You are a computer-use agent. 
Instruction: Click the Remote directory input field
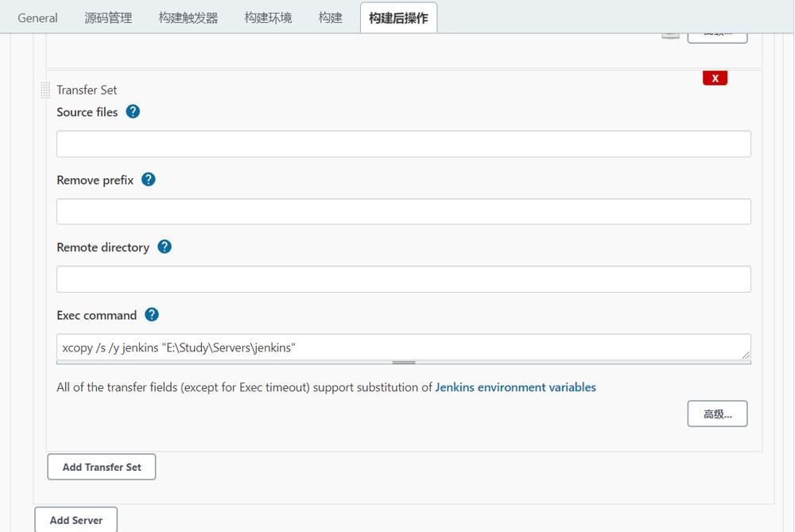click(404, 279)
